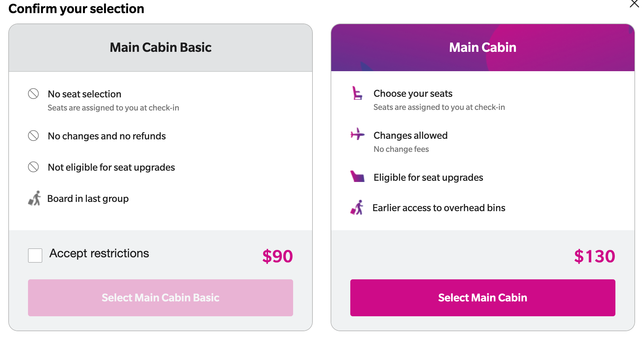The height and width of the screenshot is (352, 644).
Task: Click the $130 Main Cabin price
Action: point(595,256)
